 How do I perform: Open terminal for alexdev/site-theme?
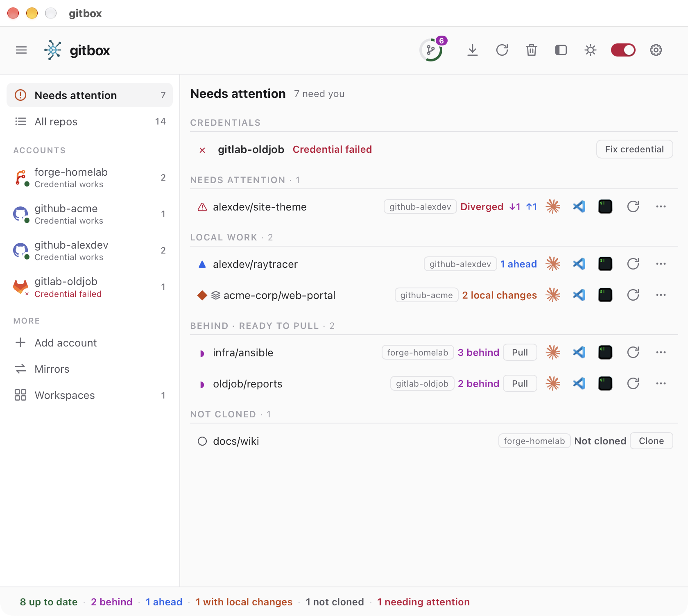tap(605, 206)
